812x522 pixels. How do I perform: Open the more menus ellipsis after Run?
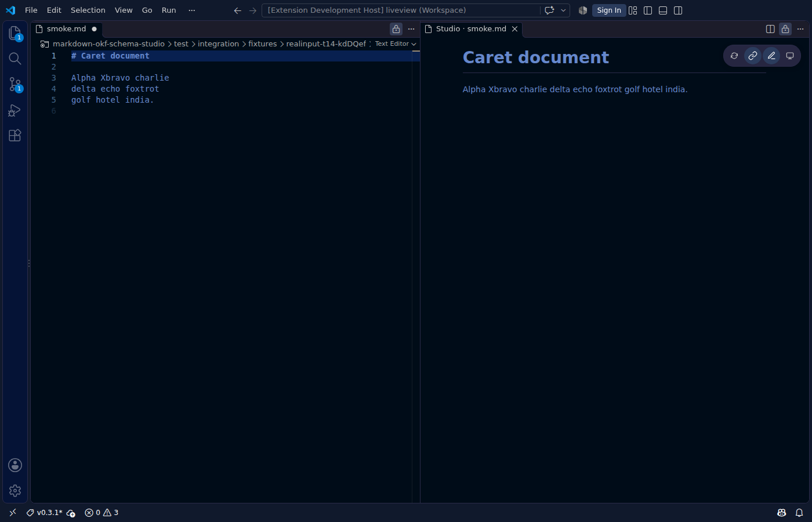192,10
